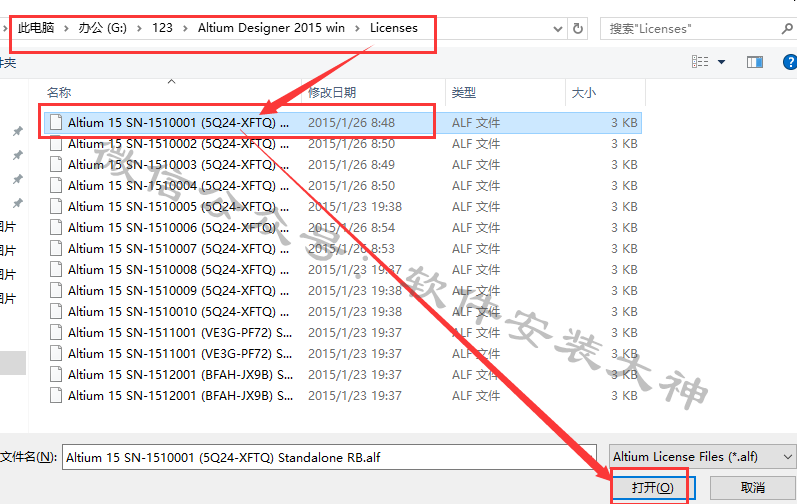This screenshot has height=504, width=797.
Task: Expand the chevron after 办公 (G:)
Action: (x=139, y=28)
